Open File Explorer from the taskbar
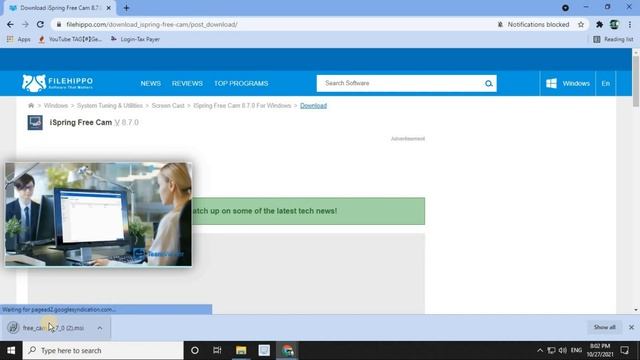Screen dimensions: 640x360 (241, 351)
